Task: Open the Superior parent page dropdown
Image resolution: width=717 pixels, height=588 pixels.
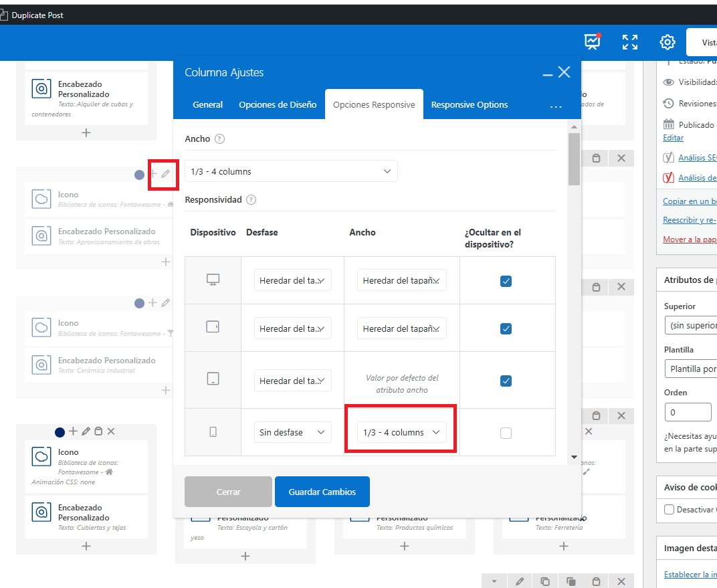Action: (x=691, y=326)
